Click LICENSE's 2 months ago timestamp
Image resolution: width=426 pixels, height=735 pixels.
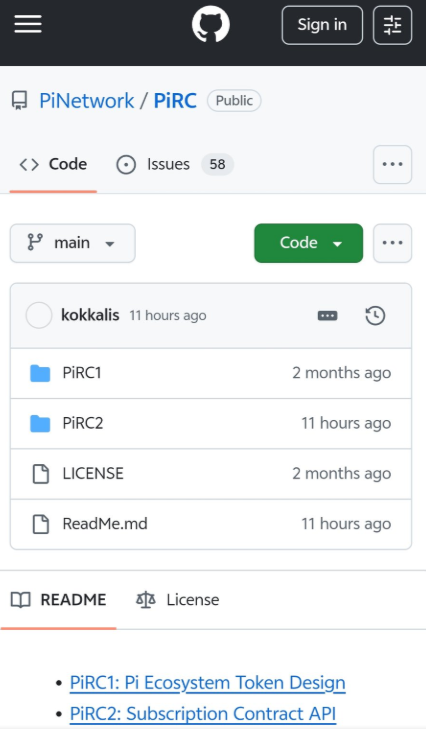pos(342,473)
